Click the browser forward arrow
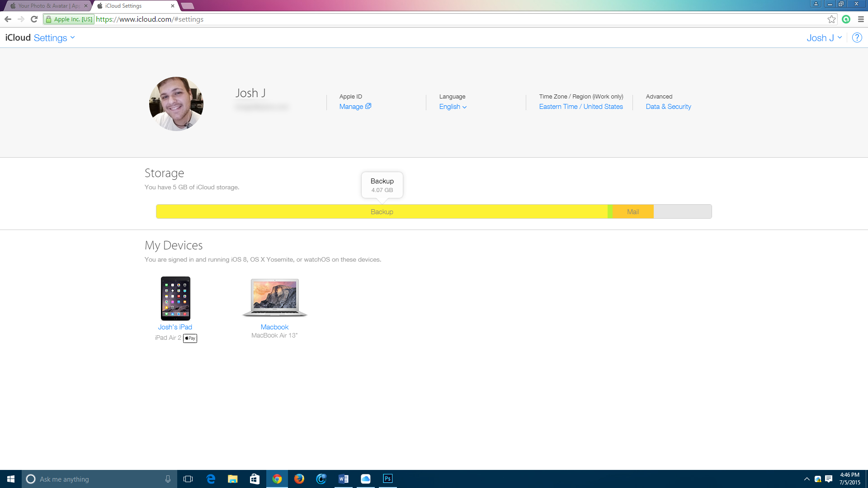Viewport: 868px width, 488px height. pyautogui.click(x=21, y=19)
